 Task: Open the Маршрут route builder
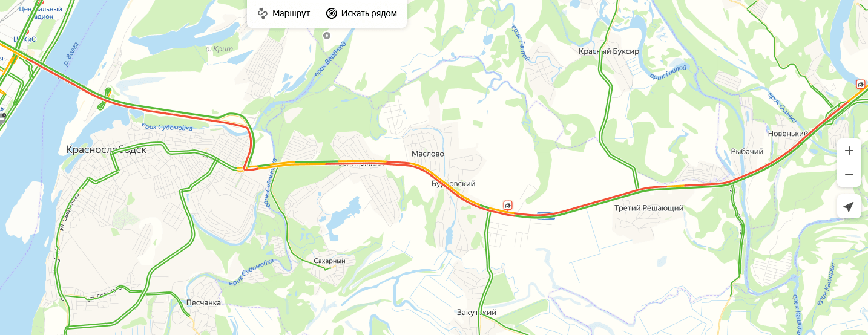[284, 13]
